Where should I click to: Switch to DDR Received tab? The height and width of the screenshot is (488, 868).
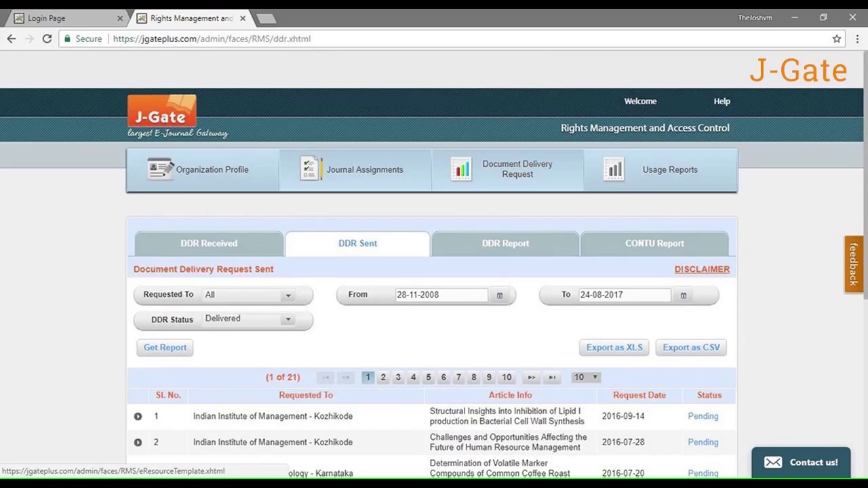tap(209, 243)
